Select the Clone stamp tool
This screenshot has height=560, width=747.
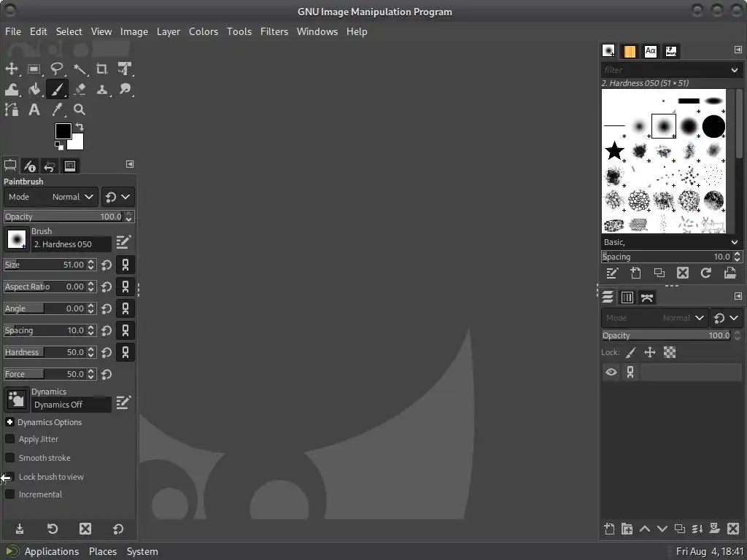coord(102,89)
